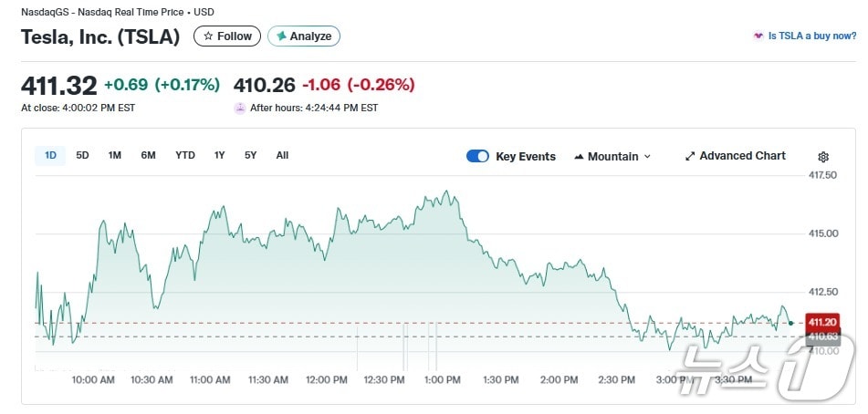868x414 pixels.
Task: Show the YTD chart range
Action: pos(185,155)
